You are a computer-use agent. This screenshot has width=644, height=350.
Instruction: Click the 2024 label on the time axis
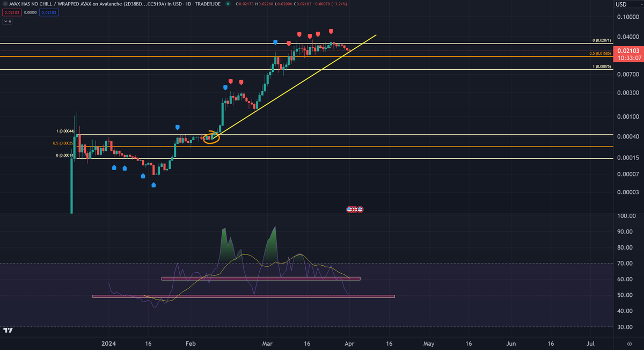109,342
